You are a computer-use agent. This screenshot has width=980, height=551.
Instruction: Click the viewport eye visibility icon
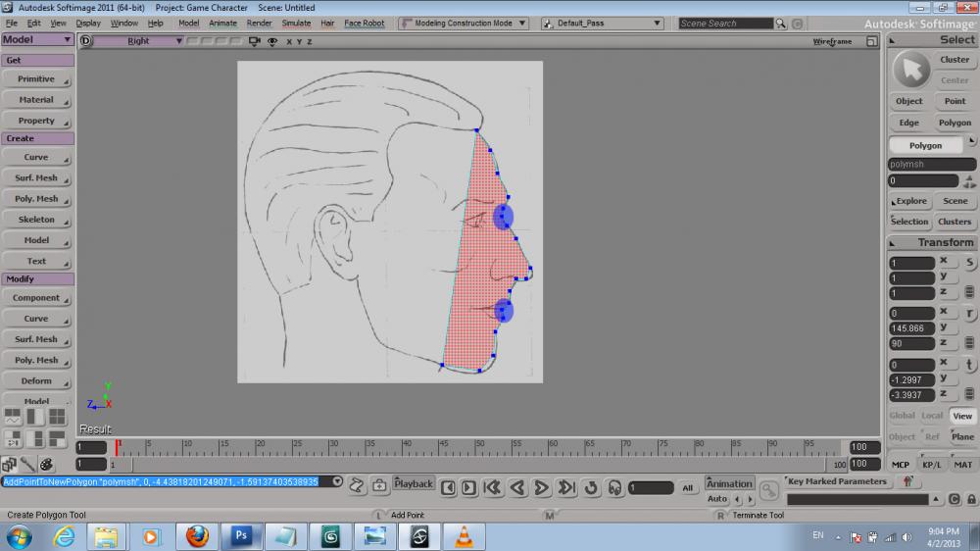pyautogui.click(x=271, y=41)
